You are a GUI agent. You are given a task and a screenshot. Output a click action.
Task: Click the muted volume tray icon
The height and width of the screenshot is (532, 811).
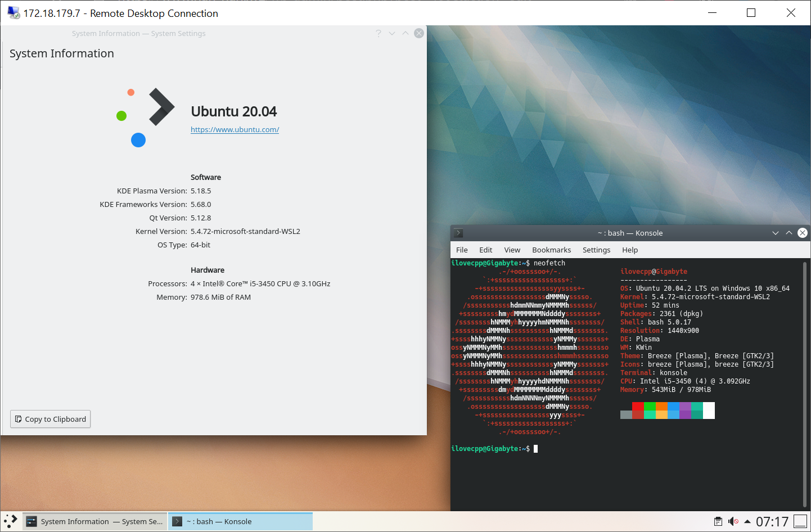point(733,521)
